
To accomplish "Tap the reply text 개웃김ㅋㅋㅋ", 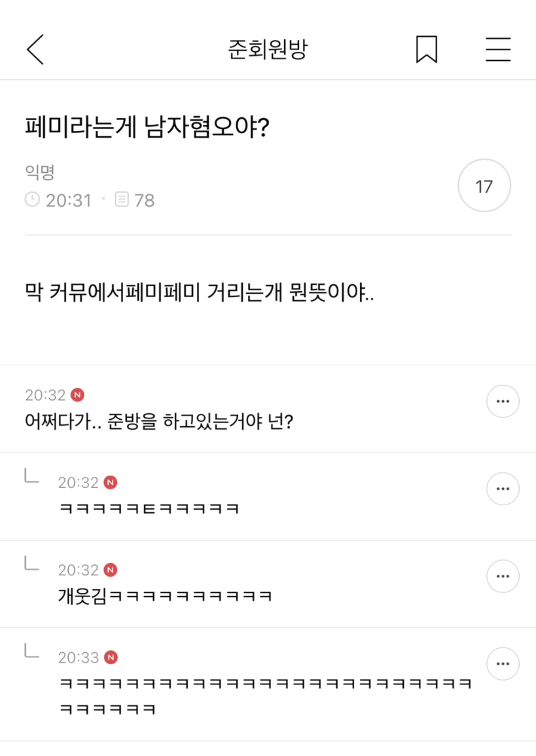I will 165,596.
